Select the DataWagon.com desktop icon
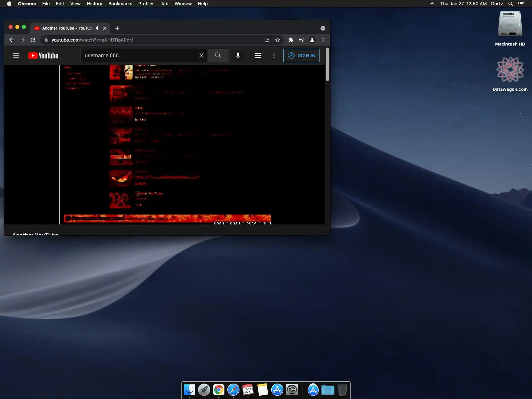Image resolution: width=532 pixels, height=399 pixels. pyautogui.click(x=510, y=74)
